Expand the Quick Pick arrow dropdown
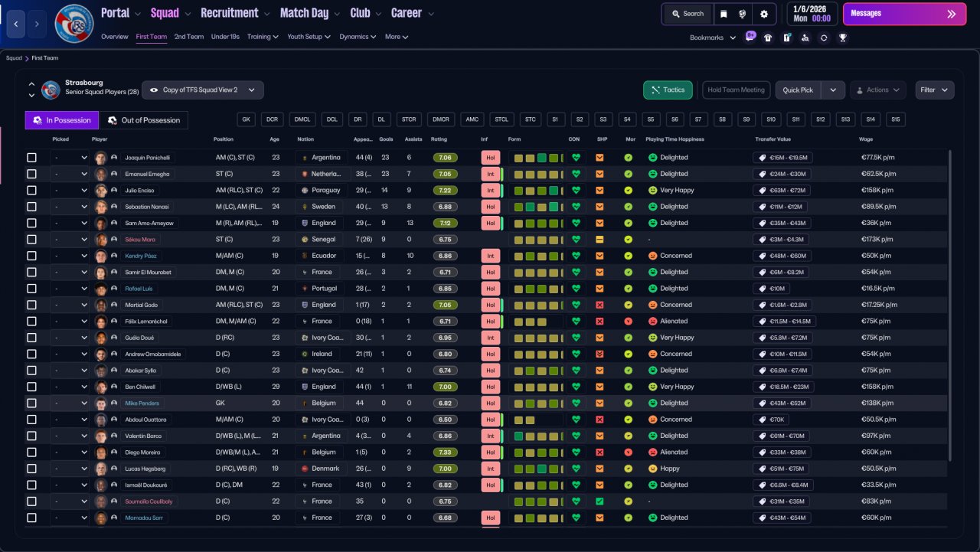The width and height of the screenshot is (980, 552). [x=833, y=90]
